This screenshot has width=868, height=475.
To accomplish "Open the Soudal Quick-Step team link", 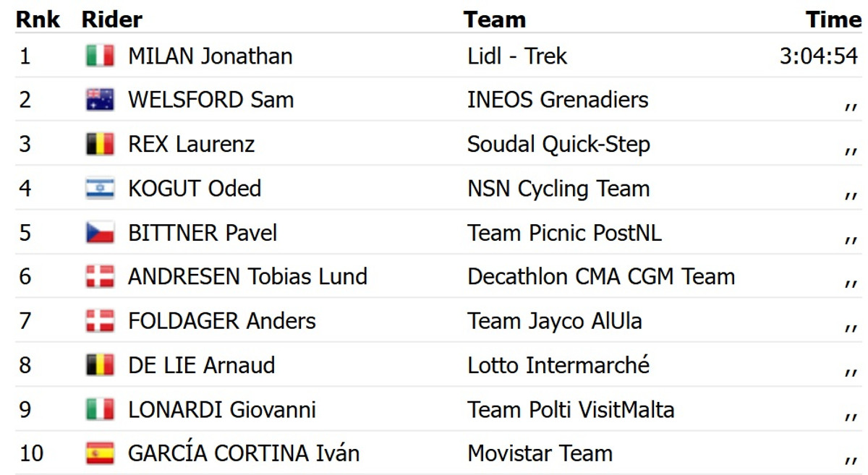I will coord(558,144).
